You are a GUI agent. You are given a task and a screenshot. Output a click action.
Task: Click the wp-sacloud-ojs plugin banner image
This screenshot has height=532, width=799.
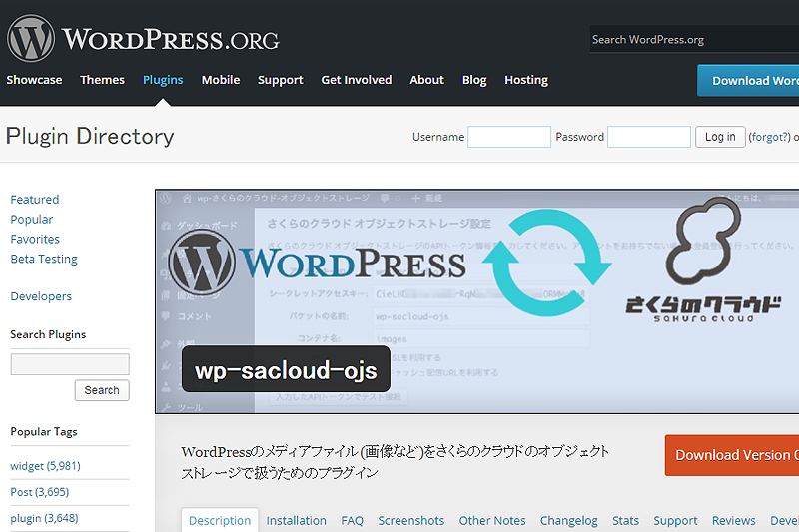(477, 301)
